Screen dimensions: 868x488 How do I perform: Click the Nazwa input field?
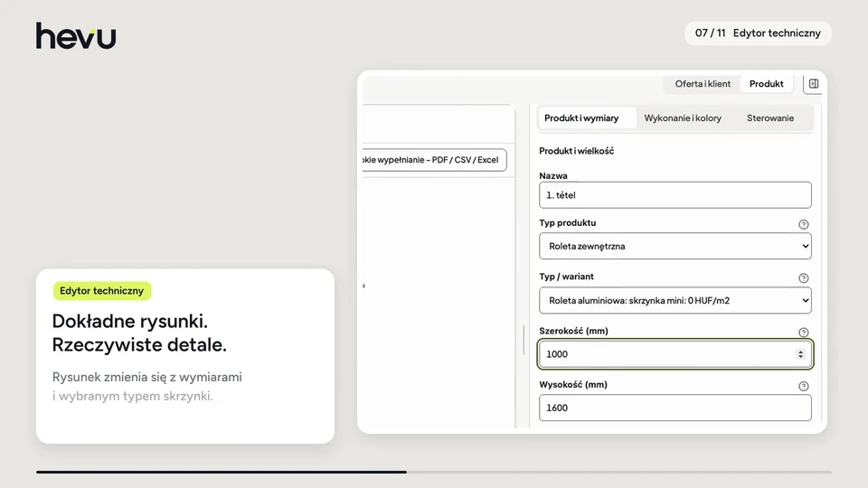click(x=675, y=195)
